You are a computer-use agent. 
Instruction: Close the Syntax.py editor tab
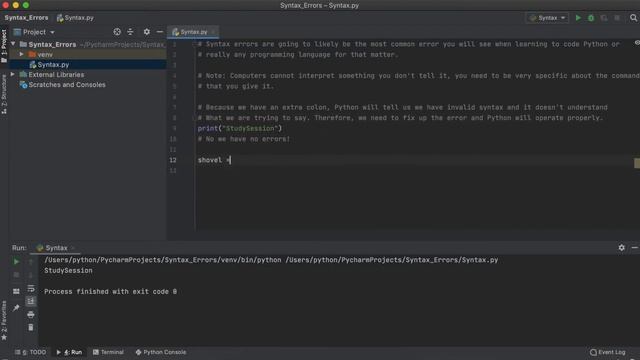(214, 32)
